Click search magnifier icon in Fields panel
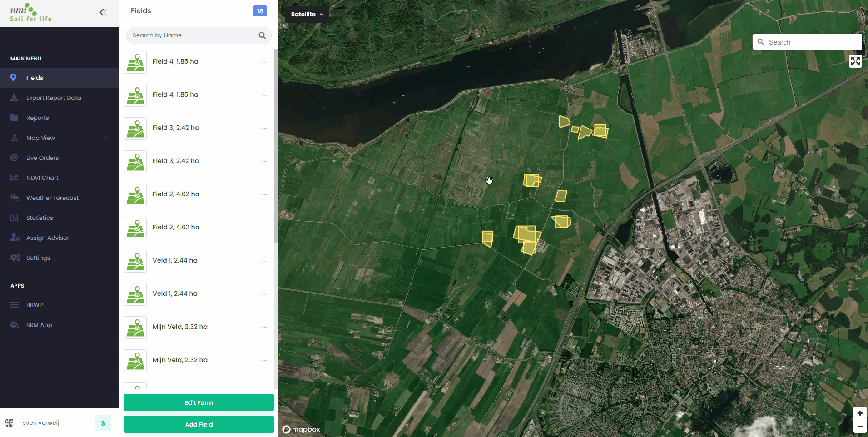 (x=262, y=35)
